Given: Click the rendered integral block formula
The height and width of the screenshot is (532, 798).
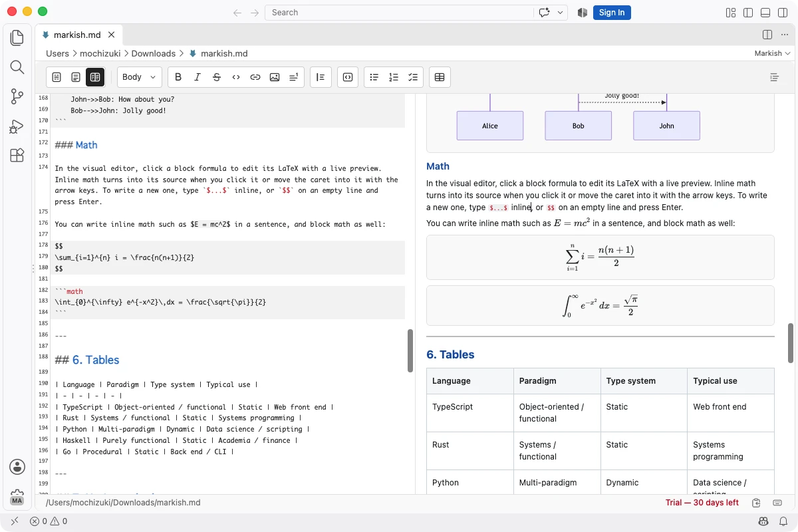Looking at the screenshot, I should coord(600,306).
